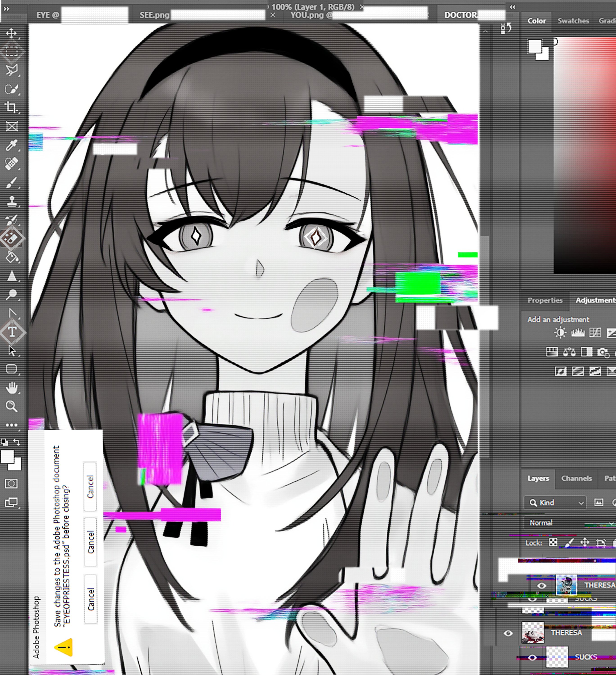Collapse the right panels with the double-chevron
Image resolution: width=616 pixels, height=675 pixels.
tap(512, 7)
